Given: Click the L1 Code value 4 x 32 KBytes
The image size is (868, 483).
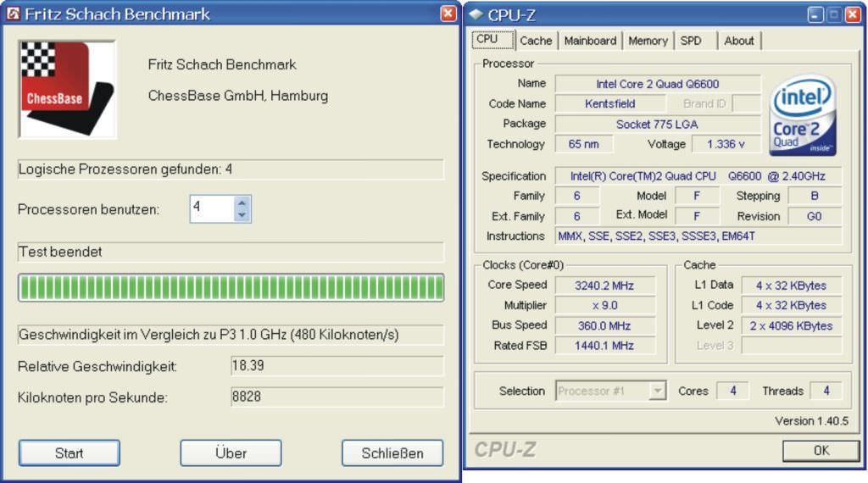Looking at the screenshot, I should (x=791, y=305).
